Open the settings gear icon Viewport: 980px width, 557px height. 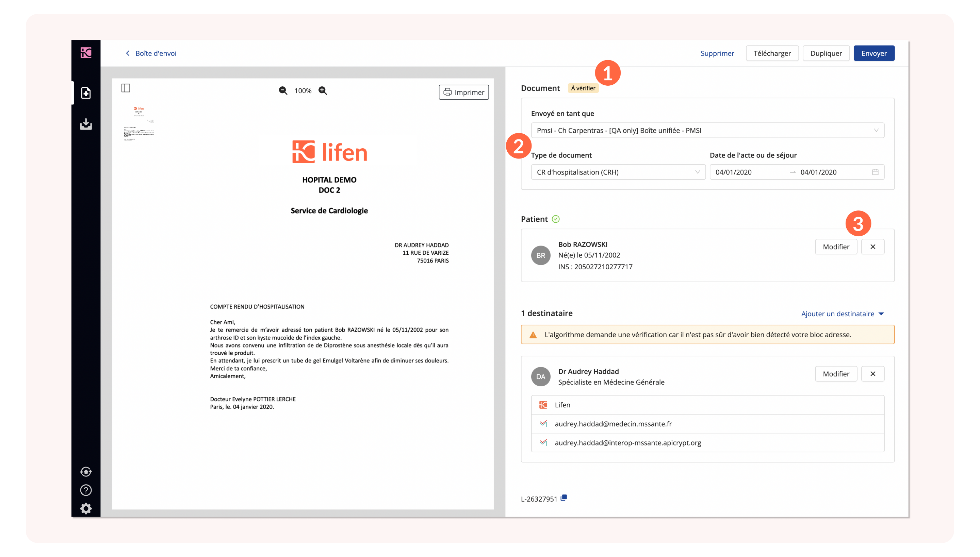tap(86, 508)
